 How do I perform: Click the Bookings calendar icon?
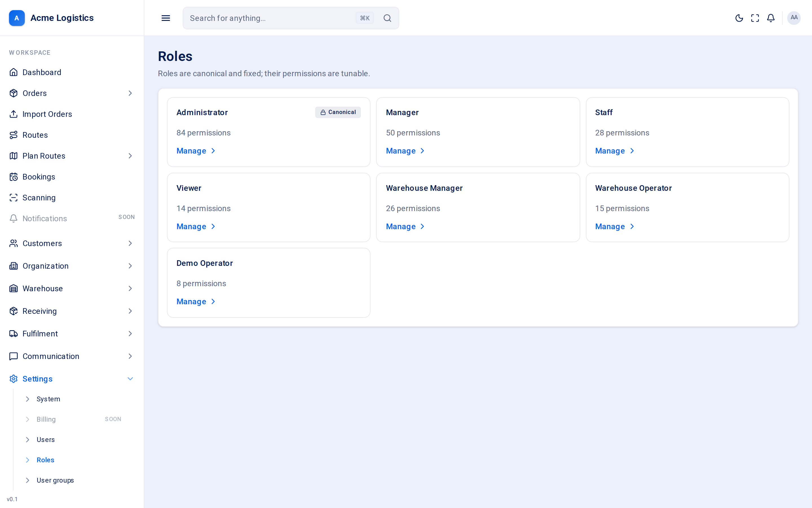14,177
